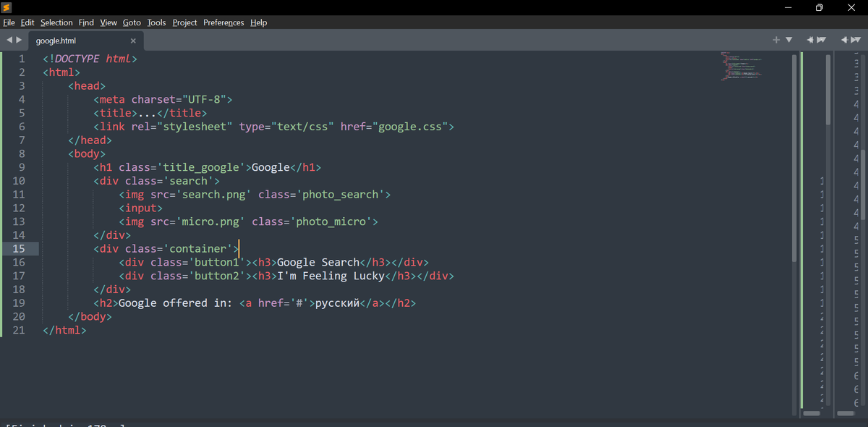Open the Tools menu
The image size is (868, 427).
156,22
